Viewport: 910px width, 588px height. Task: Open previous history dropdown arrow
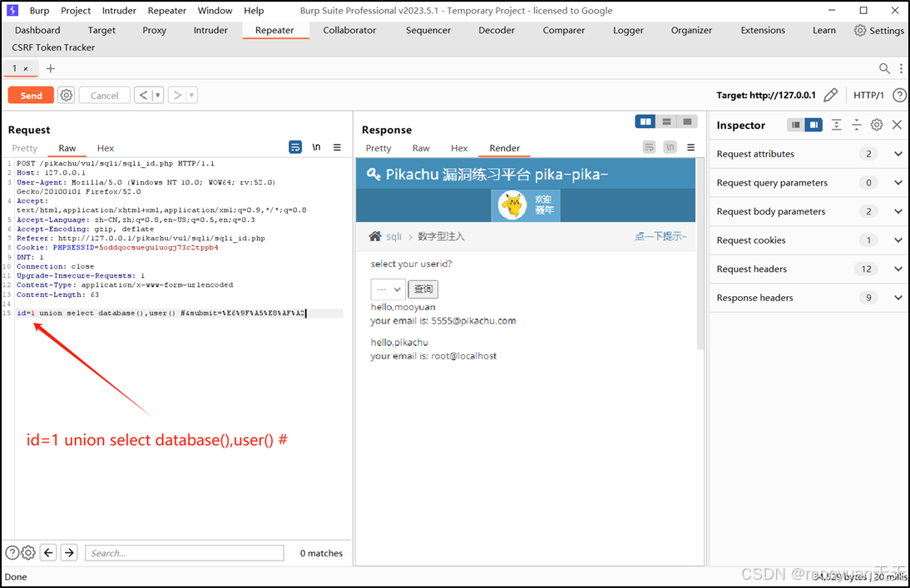coord(158,95)
